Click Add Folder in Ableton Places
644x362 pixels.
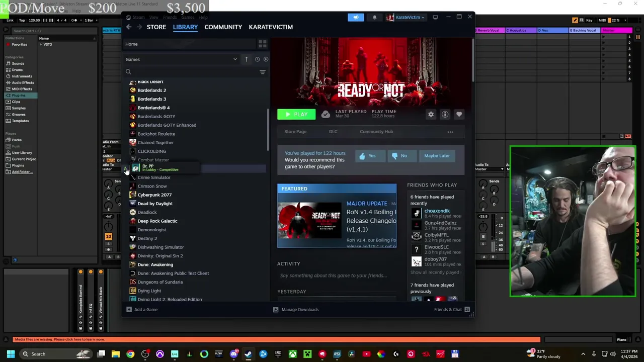pos(22,172)
